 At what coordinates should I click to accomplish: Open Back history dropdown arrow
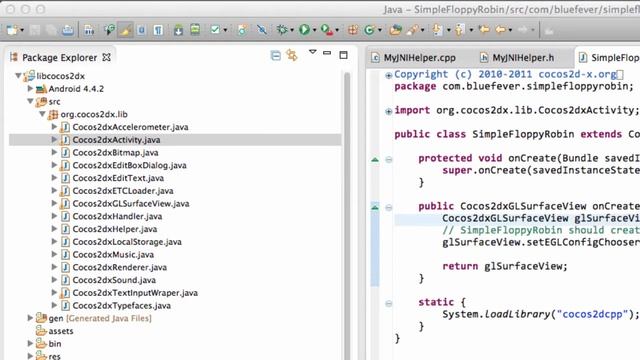510,30
